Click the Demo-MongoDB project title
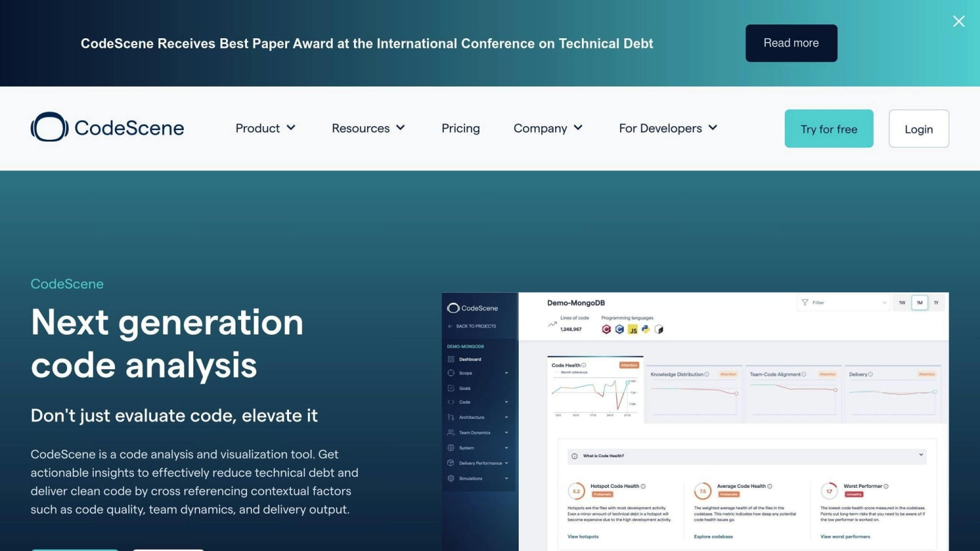980x551 pixels. [576, 303]
